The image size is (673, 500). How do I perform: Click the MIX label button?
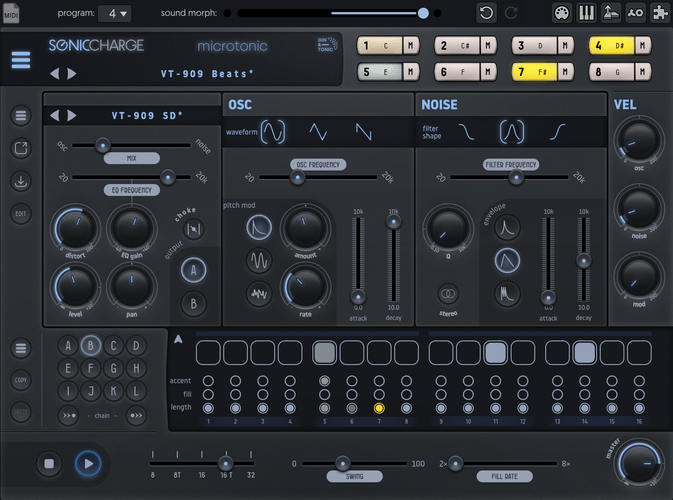point(132,158)
